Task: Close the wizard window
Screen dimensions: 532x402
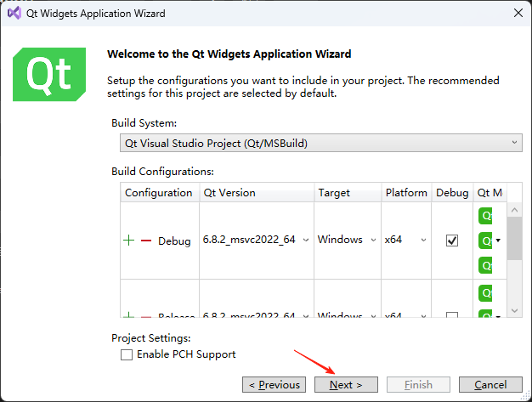Action: coord(518,13)
